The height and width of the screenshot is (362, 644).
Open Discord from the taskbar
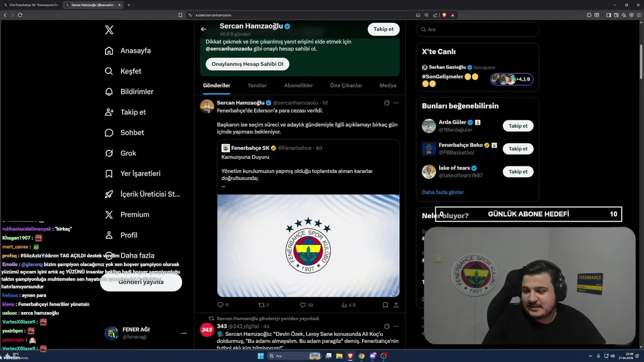(372, 356)
